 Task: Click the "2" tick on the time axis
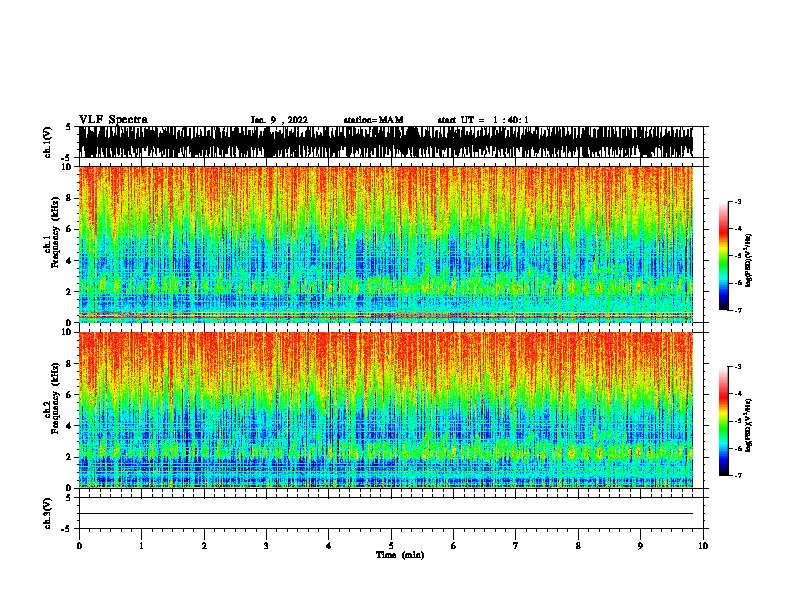204,546
